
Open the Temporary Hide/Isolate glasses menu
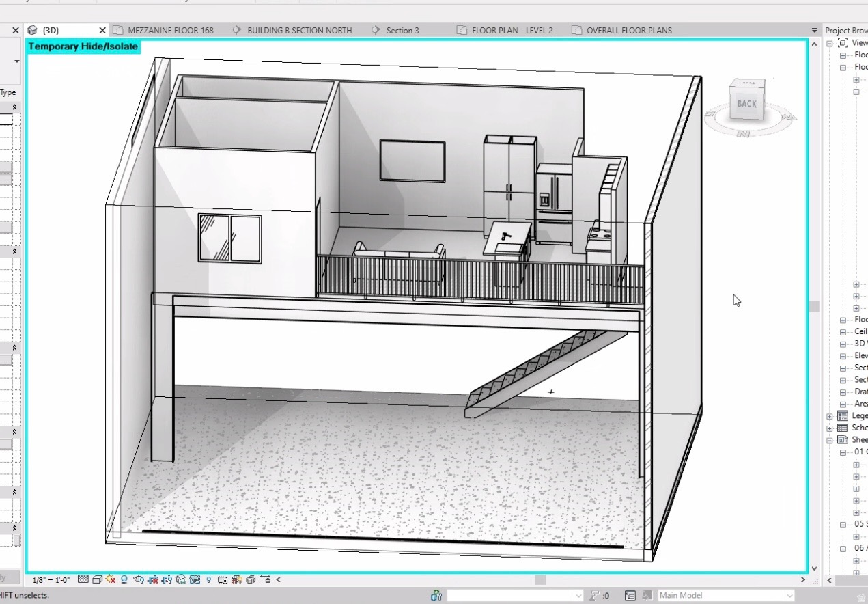pos(194,579)
